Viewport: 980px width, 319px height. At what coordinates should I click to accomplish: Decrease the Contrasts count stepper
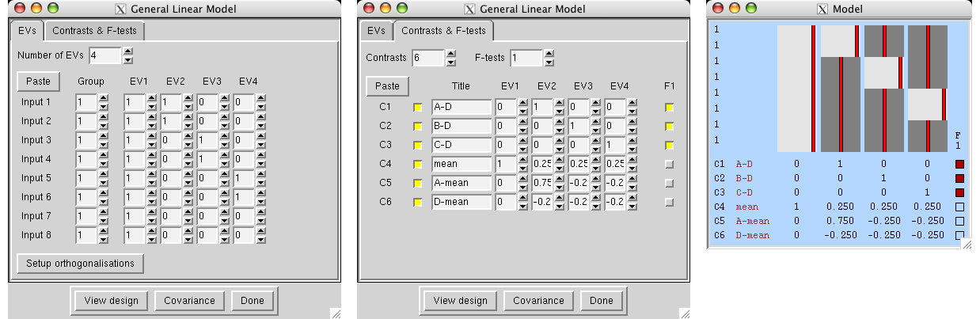(451, 62)
